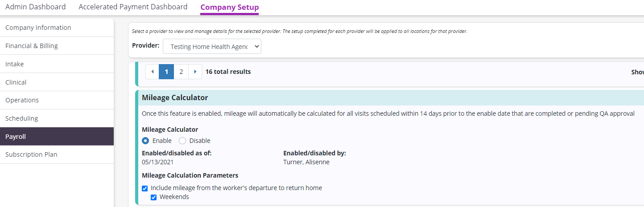Open the Admin Dashboard tab

[36, 7]
